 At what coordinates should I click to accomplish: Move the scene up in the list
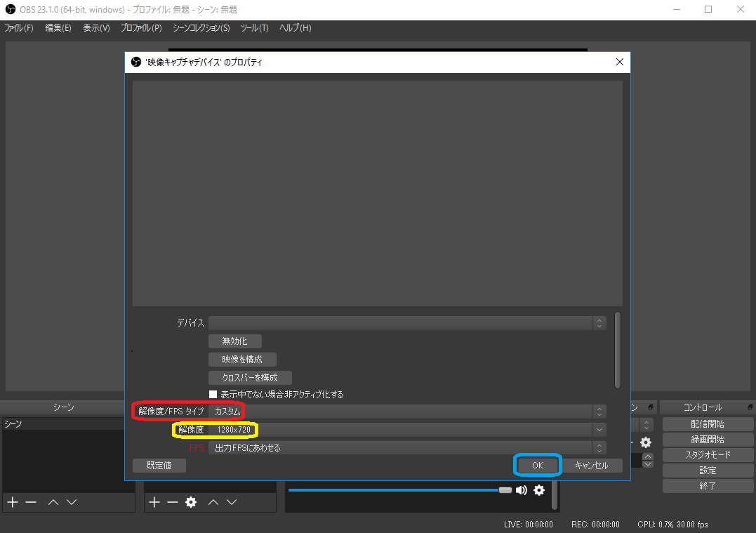(53, 502)
